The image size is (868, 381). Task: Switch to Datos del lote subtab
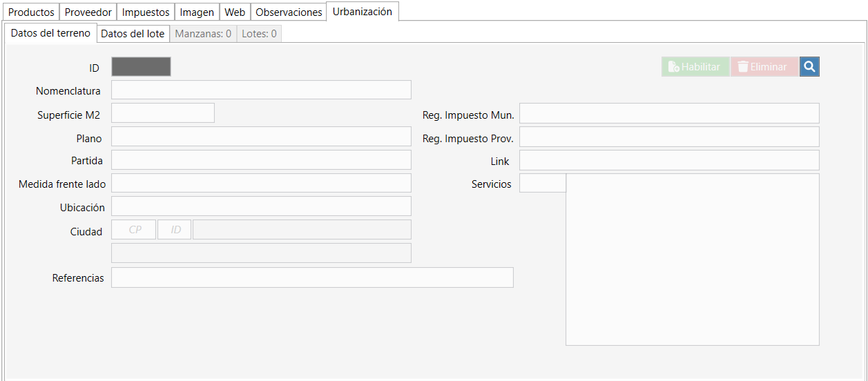133,34
